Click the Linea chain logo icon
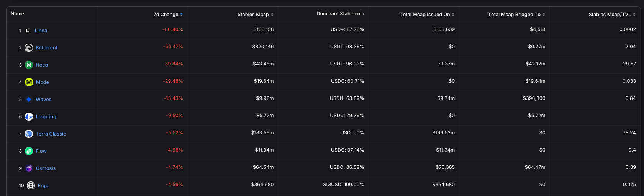 coord(28,31)
